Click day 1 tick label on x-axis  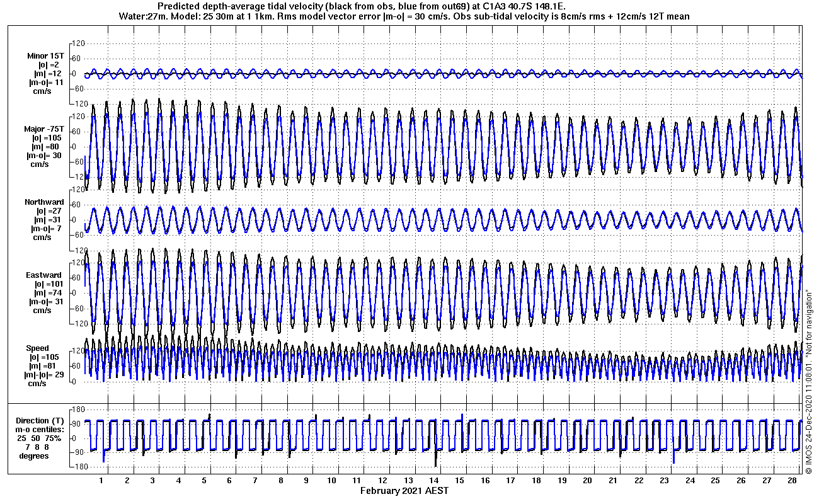click(x=101, y=481)
